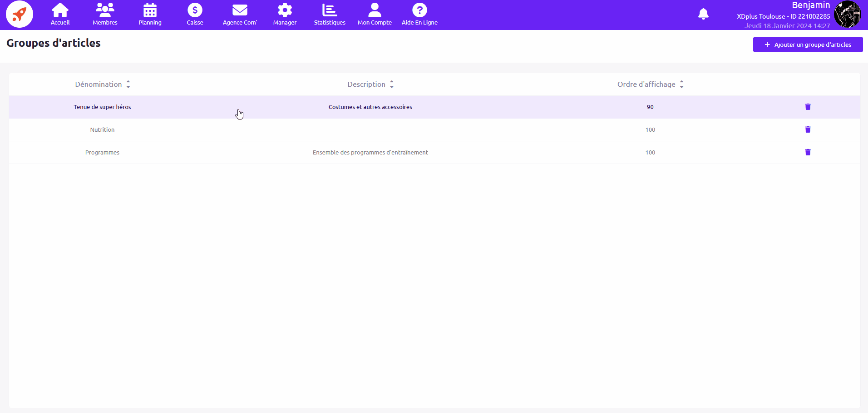Click Benjamin's profile avatar

tap(848, 14)
